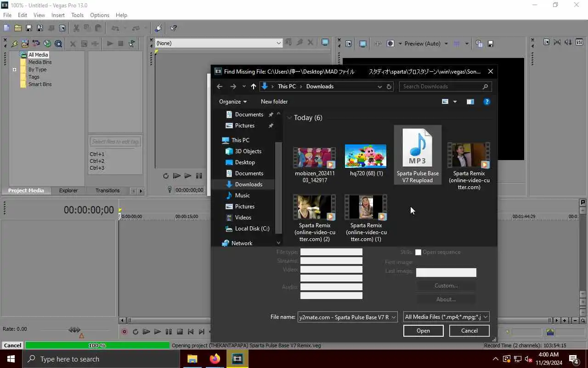Open the Change your view dropdown arrow
The width and height of the screenshot is (588, 368).
(455, 102)
